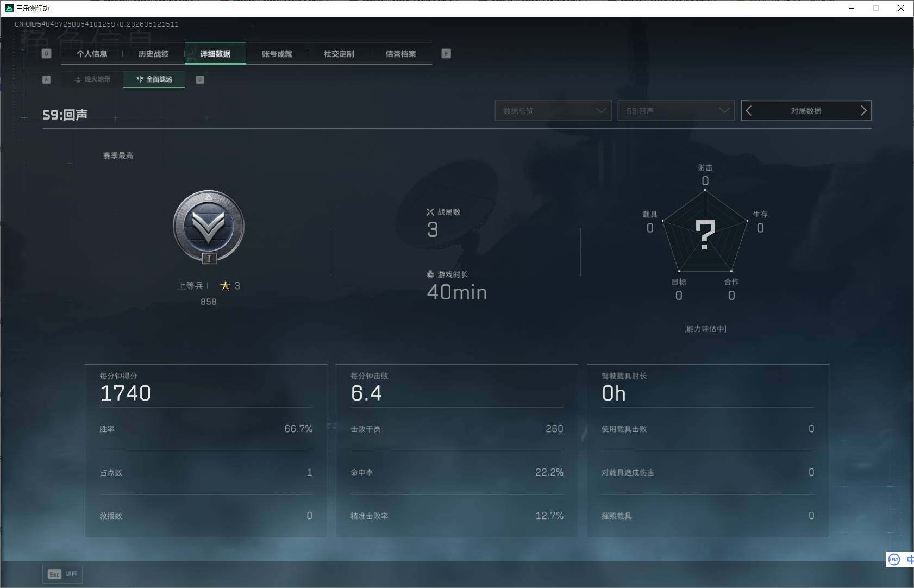Click the 精准击败率 12.7% row

[457, 516]
